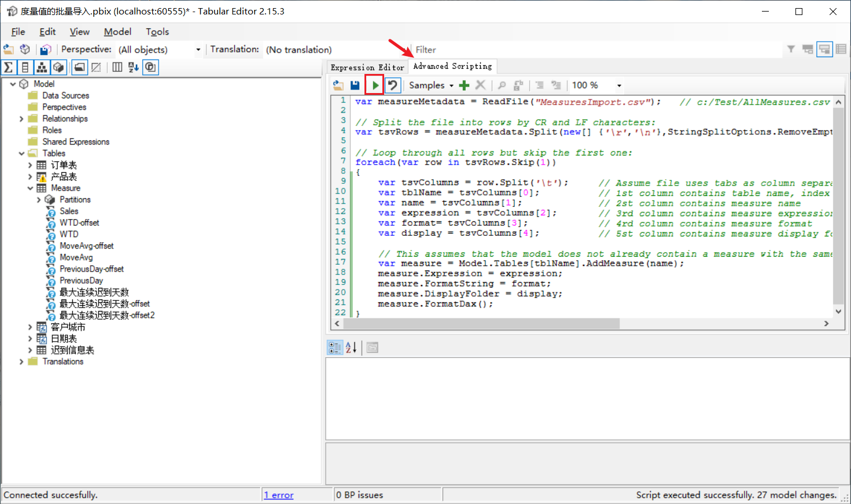Select the Advanced Scripting tab

452,66
